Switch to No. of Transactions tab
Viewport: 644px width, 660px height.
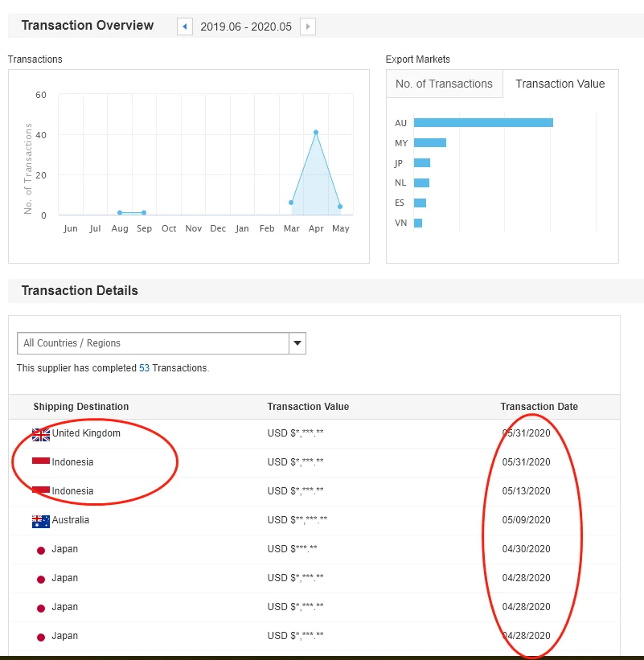(x=444, y=84)
